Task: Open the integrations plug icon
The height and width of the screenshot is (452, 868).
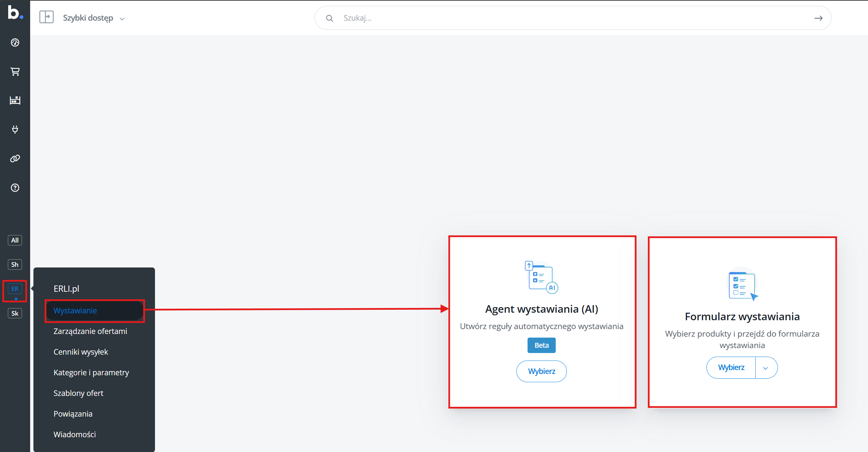Action: click(15, 129)
